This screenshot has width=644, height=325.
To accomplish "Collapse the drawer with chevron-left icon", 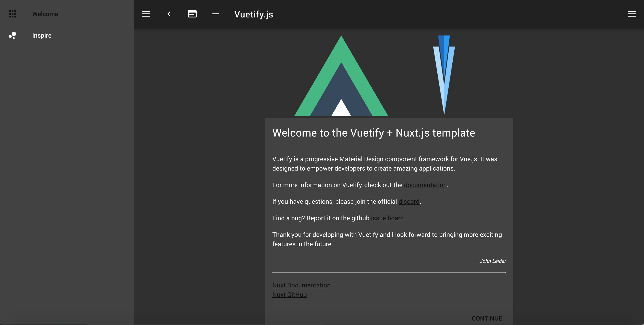I will click(169, 14).
